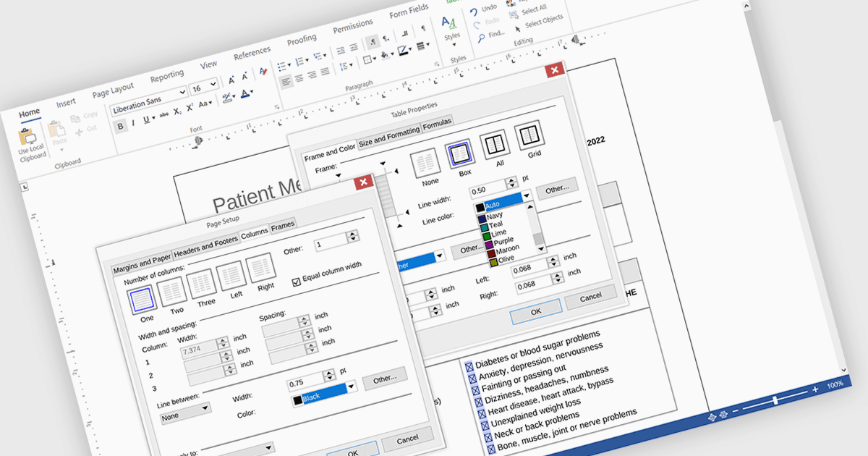Switch to the Insert ribbon tab

pos(66,103)
